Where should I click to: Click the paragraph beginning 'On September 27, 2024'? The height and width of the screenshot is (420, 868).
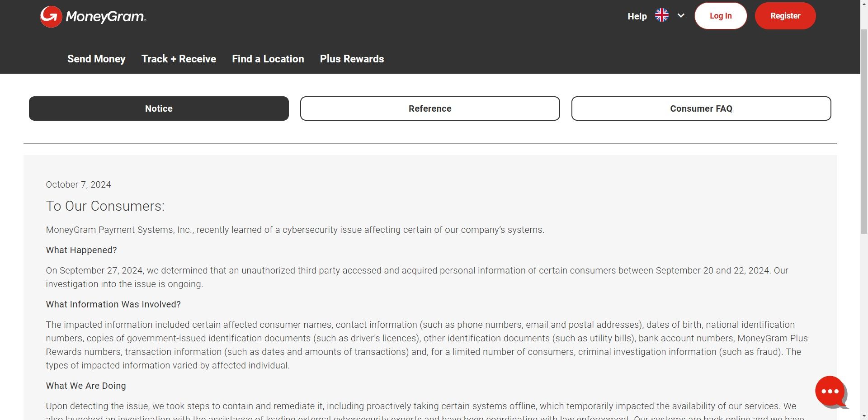tap(417, 277)
